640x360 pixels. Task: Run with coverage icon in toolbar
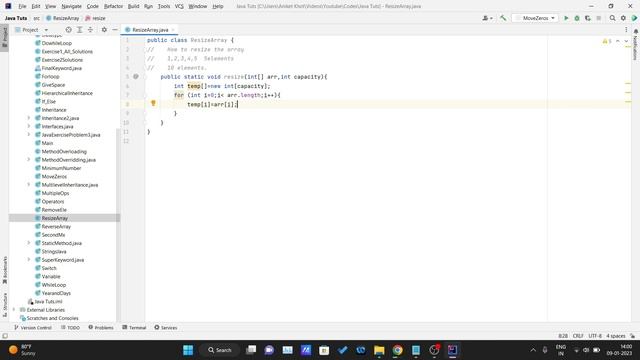588,18
